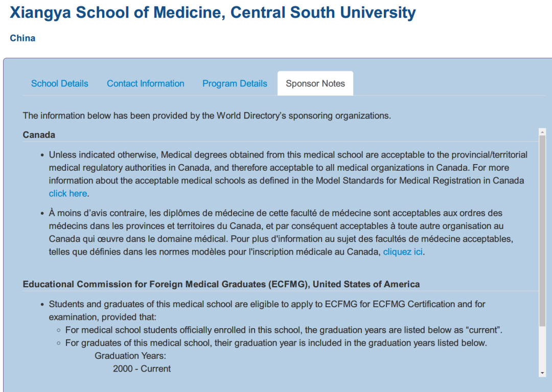This screenshot has height=392, width=552.
Task: Click the 'Graduation Years:' label
Action: [x=130, y=356]
